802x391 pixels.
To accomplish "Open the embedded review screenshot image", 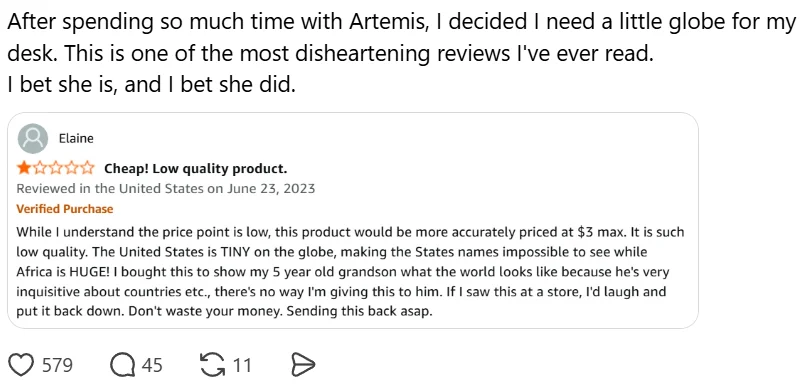I will coord(353,221).
